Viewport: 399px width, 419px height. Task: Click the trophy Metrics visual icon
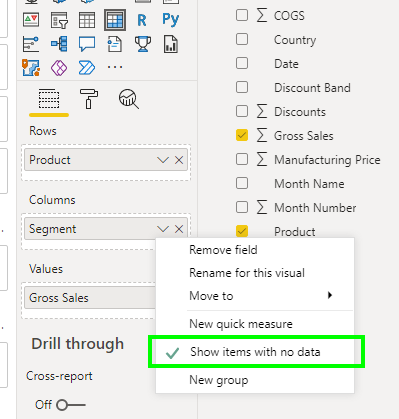tap(143, 44)
